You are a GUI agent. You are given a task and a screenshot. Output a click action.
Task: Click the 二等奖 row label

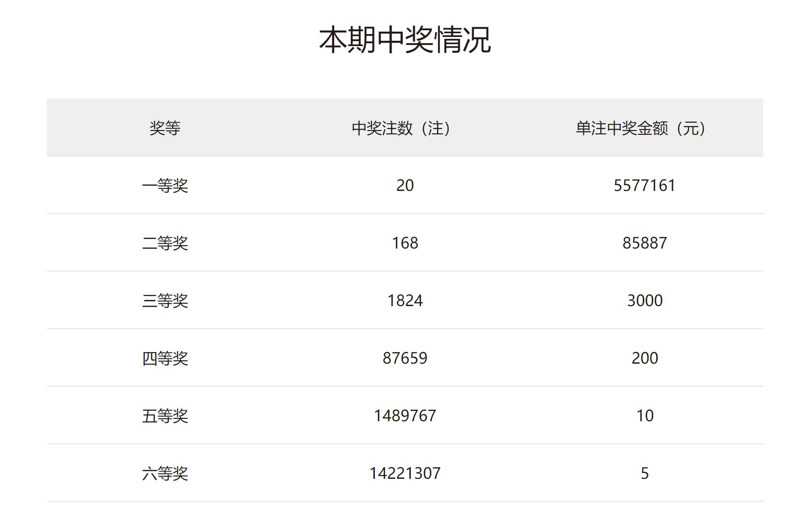[165, 243]
